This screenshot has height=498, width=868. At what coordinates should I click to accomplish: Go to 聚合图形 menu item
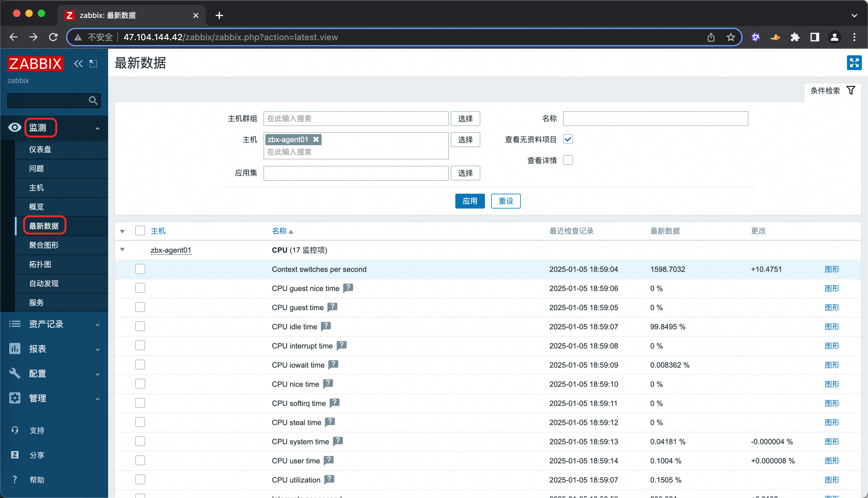coord(44,245)
